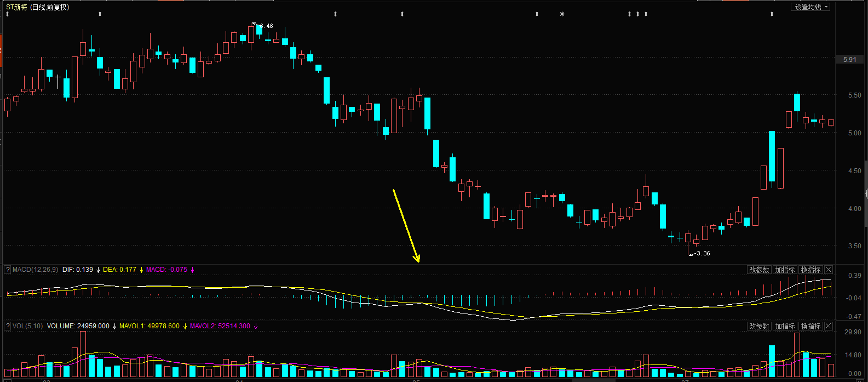The width and height of the screenshot is (868, 382).
Task: Click the 5.50 price axis label
Action: pos(854,95)
